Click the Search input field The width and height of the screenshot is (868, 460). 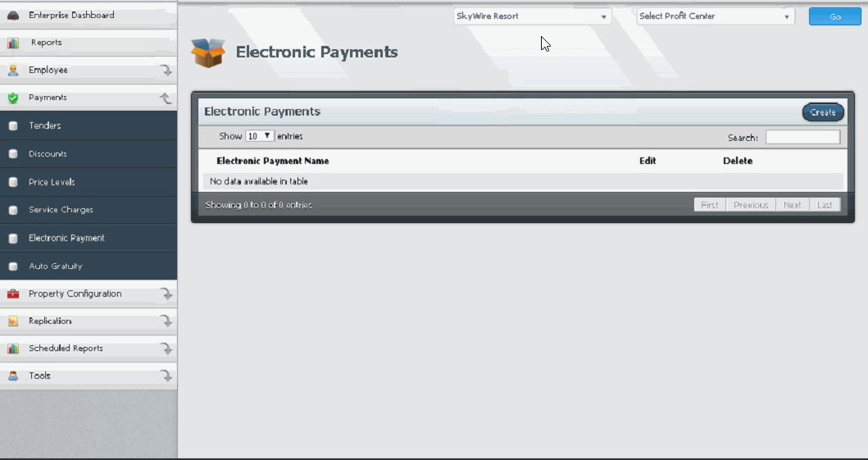click(x=802, y=137)
